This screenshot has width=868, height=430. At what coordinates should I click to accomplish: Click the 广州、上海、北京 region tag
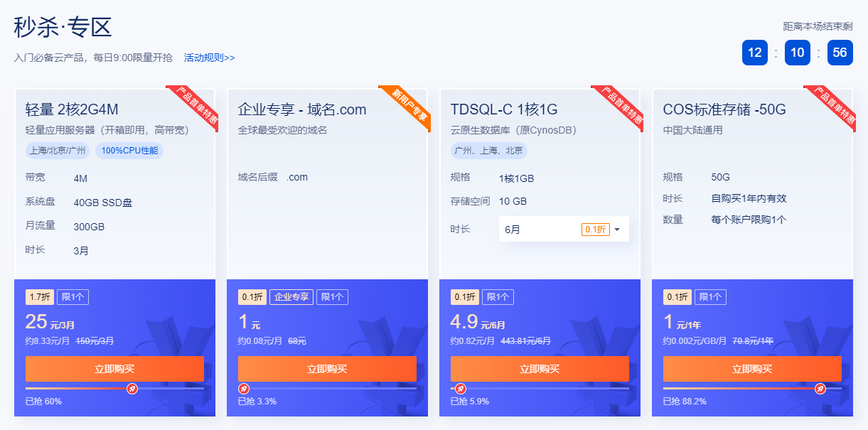coord(489,151)
